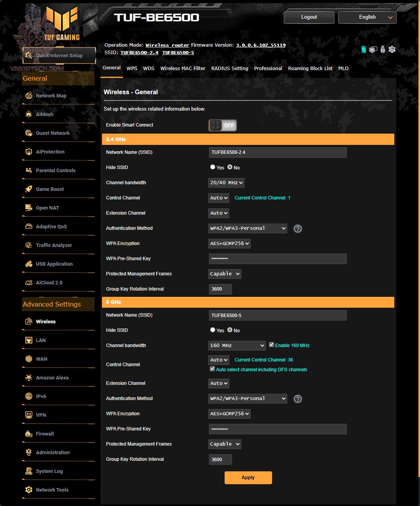Toggle Auto select channel including DFS channels
The width and height of the screenshot is (420, 506).
pyautogui.click(x=212, y=369)
